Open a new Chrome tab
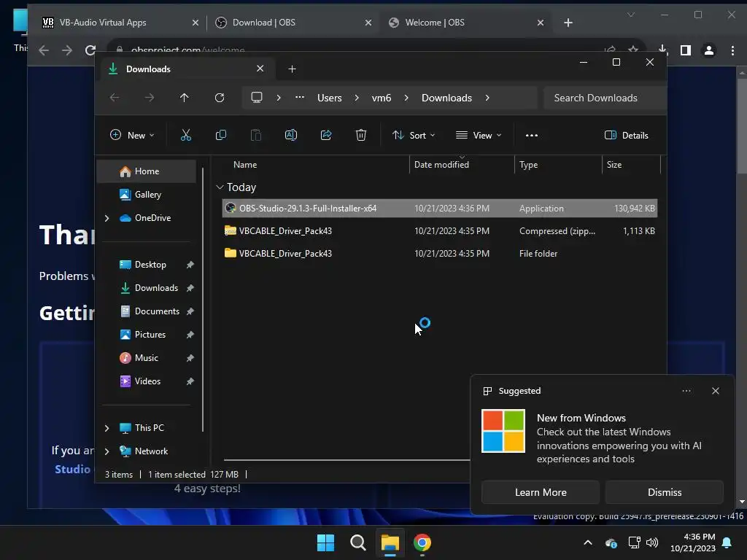This screenshot has height=560, width=747. tap(568, 23)
